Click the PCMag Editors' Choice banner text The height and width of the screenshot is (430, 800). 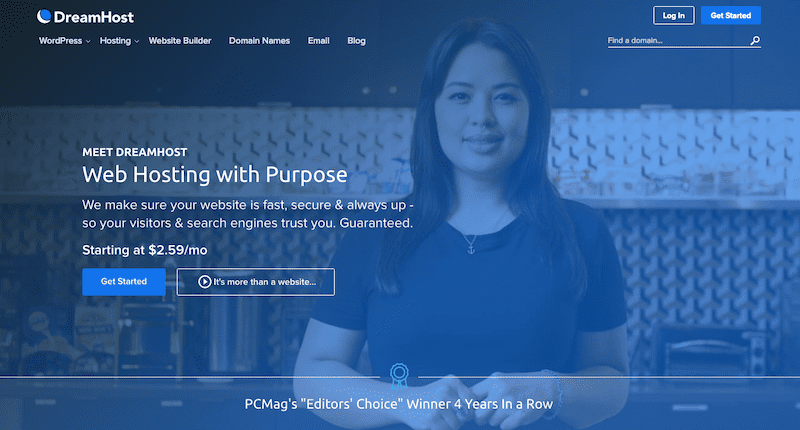398,404
